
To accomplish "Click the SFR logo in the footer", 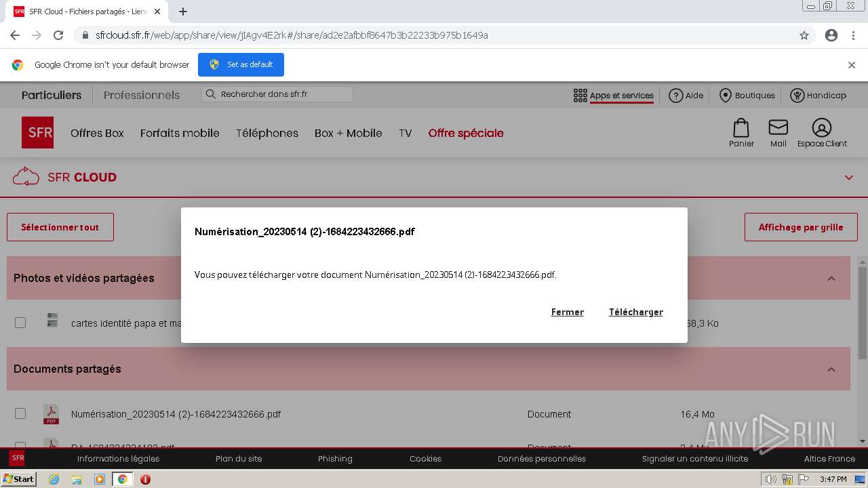I will pos(17,458).
